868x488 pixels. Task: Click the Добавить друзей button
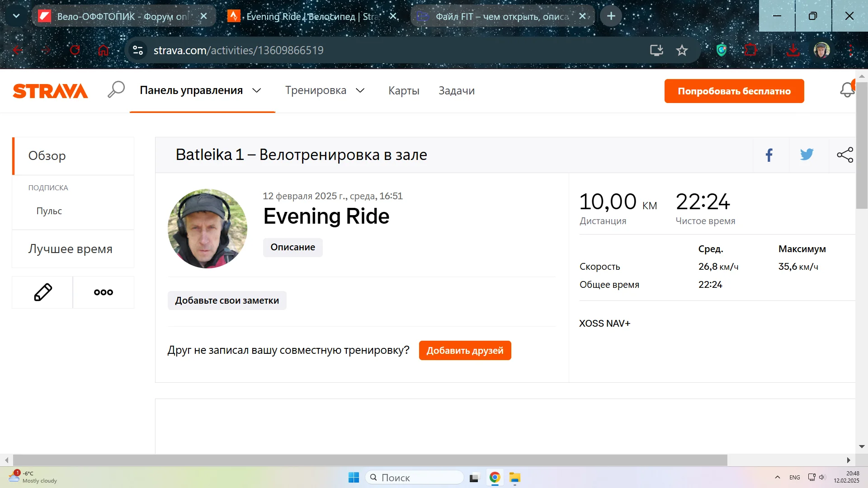[465, 351]
